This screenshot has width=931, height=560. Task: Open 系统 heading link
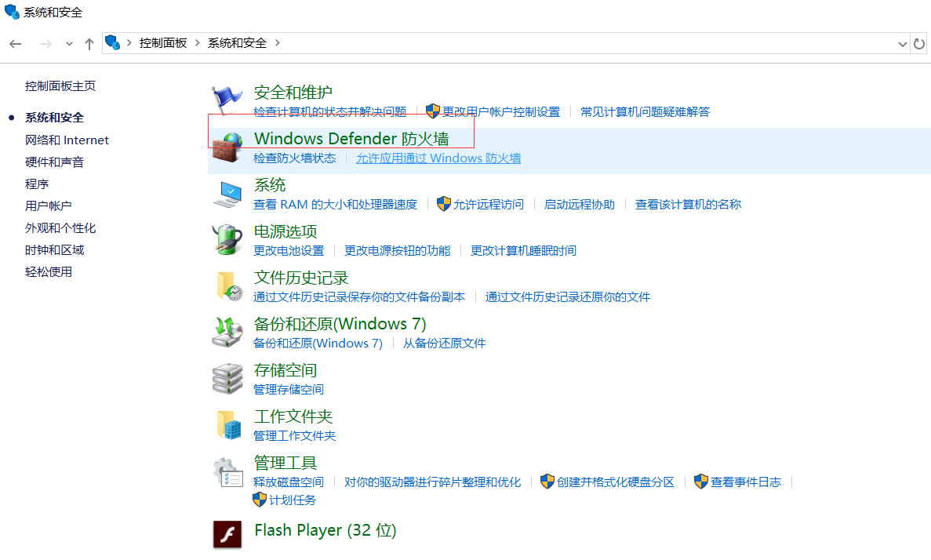[270, 184]
